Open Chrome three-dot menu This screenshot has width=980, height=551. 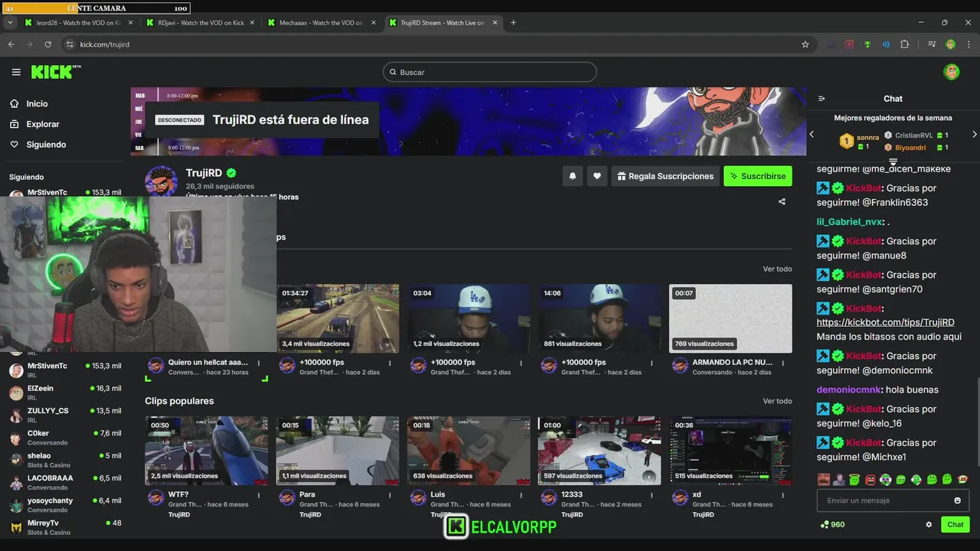tap(969, 44)
